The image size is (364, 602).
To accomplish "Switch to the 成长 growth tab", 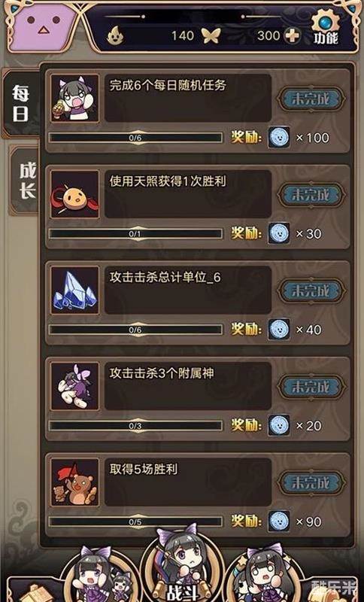I will point(26,181).
